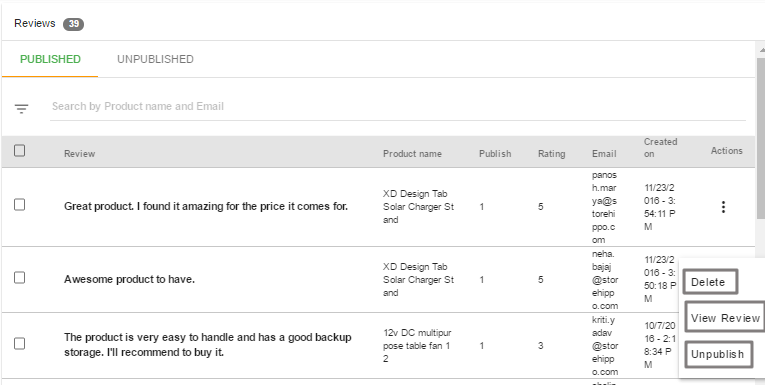Open the filter options icon
Screen dimensions: 765x385
coord(21,109)
